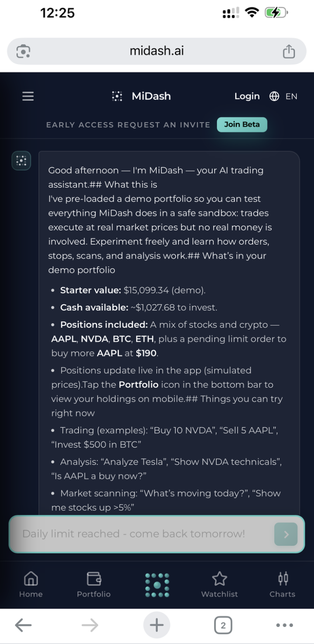This screenshot has height=644, width=314.
Task: Tap the central MiDash dots icon
Action: pos(156,585)
